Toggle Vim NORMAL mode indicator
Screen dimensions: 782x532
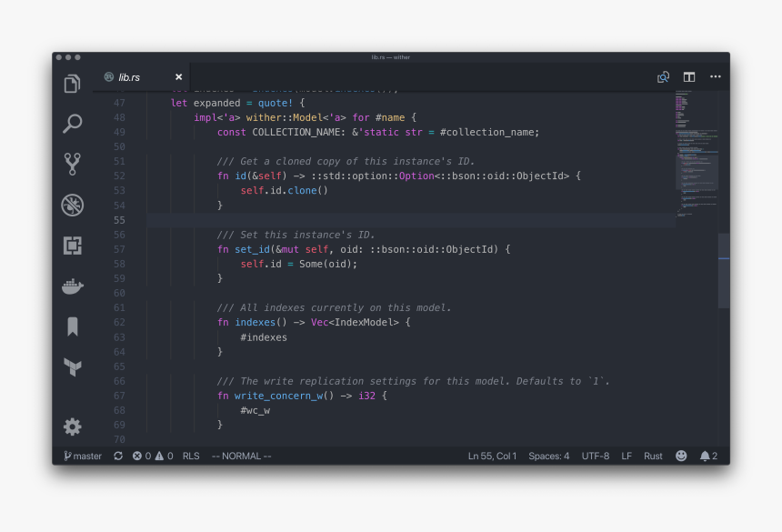240,456
